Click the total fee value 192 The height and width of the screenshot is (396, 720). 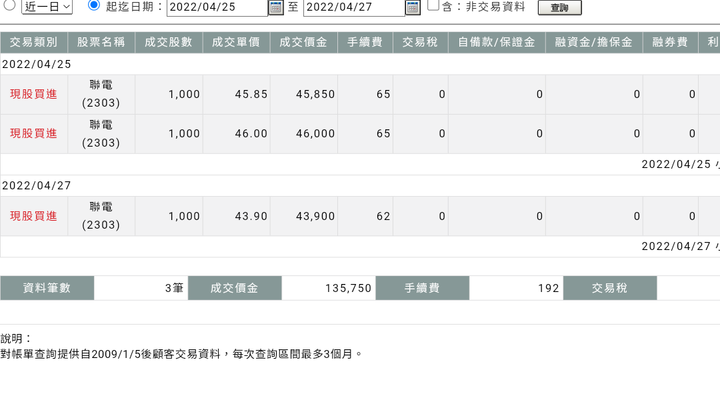(x=549, y=288)
